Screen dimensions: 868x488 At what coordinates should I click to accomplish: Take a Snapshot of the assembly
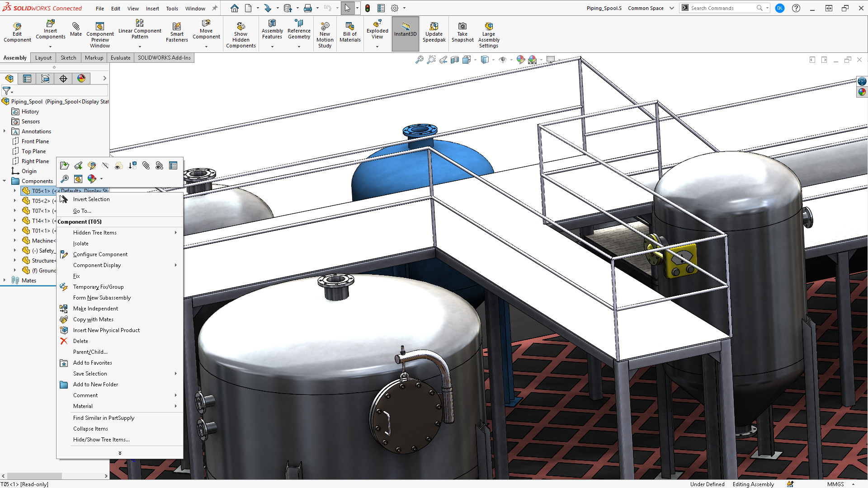(x=462, y=30)
